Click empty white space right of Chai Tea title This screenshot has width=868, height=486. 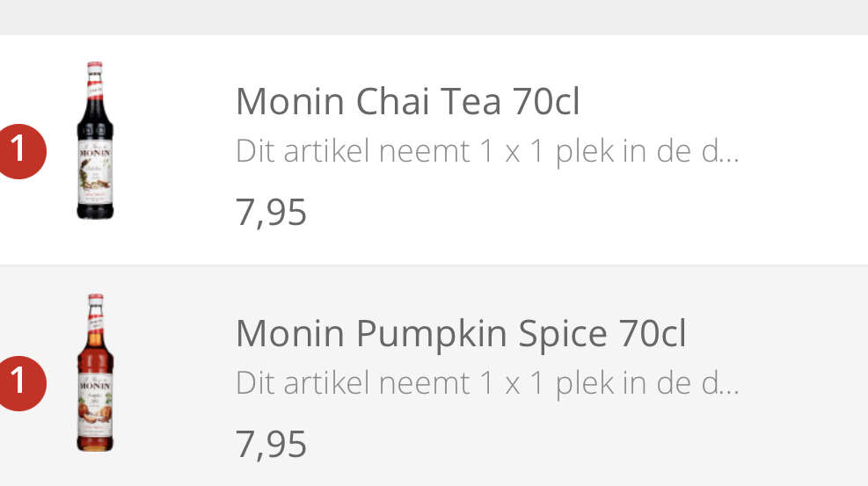pyautogui.click(x=719, y=101)
